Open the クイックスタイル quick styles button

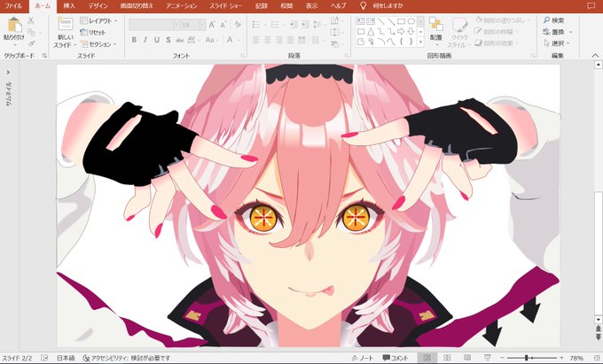[x=459, y=32]
